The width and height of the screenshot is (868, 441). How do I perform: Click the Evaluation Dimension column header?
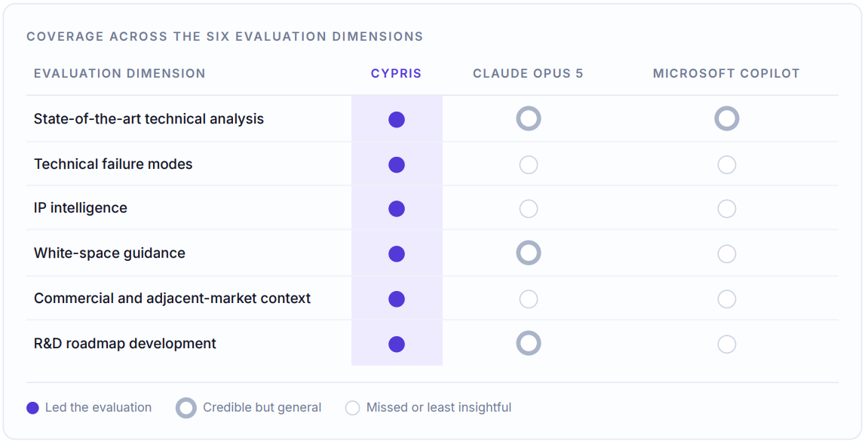[120, 74]
